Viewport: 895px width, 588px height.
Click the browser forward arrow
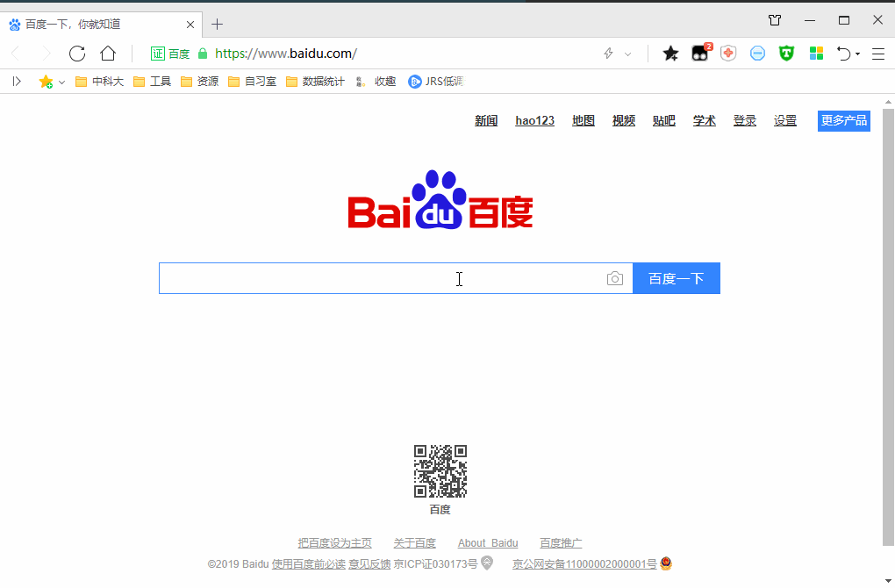coord(46,54)
